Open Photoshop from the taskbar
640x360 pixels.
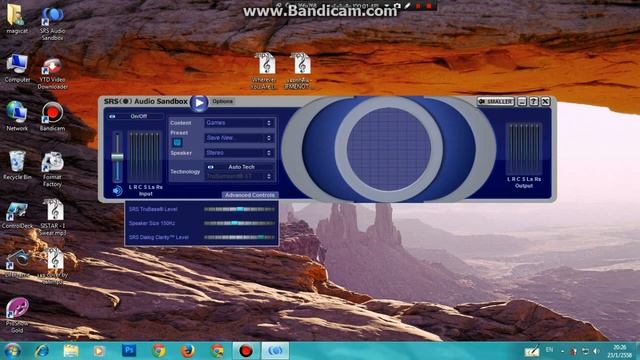[x=129, y=351]
